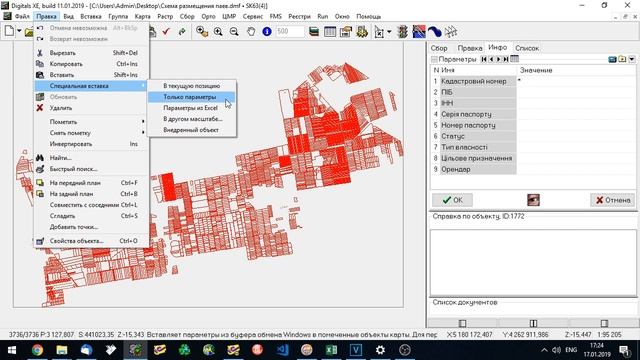The height and width of the screenshot is (360, 640).
Task: Open the Группа menu
Action: click(x=118, y=16)
